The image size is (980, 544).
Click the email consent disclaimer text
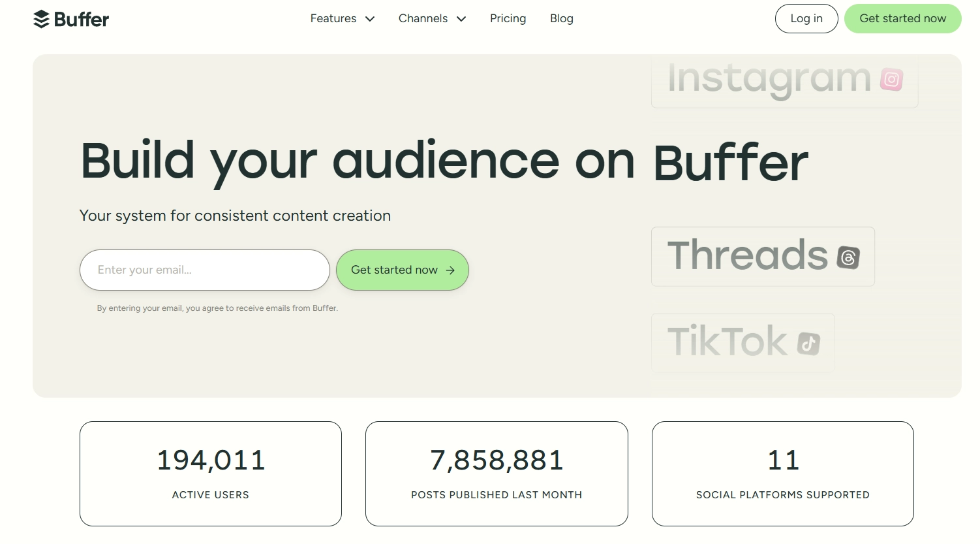(x=217, y=308)
